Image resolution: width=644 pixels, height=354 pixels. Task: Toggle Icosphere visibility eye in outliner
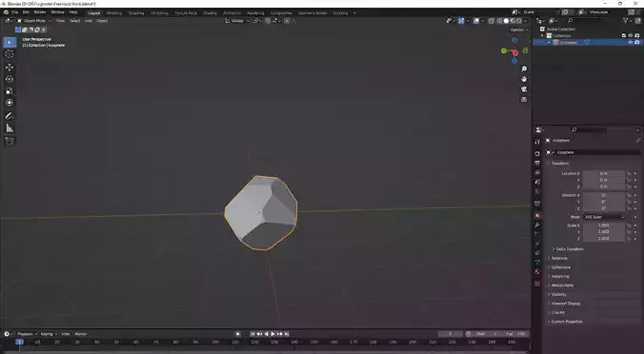tap(631, 42)
